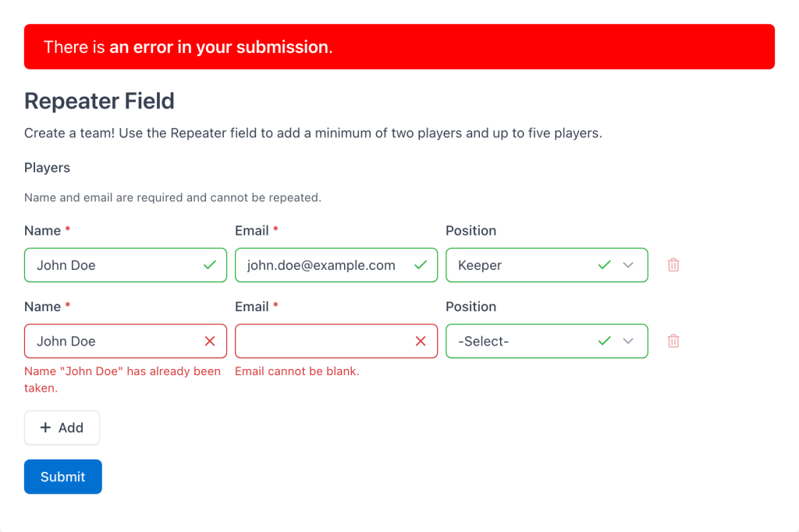Focus the blank Email field
This screenshot has height=532, width=799.
point(336,341)
